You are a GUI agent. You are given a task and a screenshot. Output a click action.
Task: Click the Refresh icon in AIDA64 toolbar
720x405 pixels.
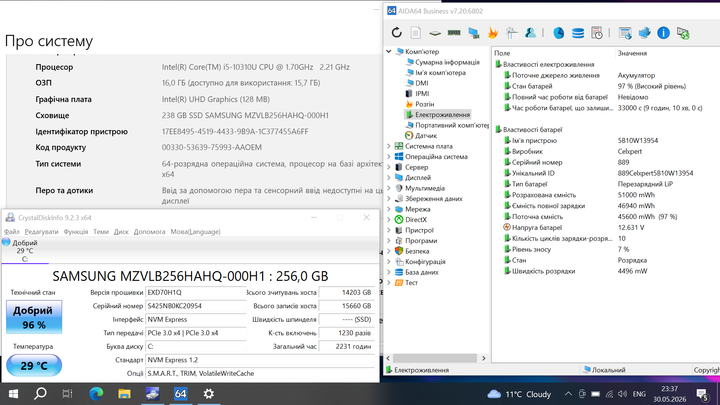coord(397,33)
